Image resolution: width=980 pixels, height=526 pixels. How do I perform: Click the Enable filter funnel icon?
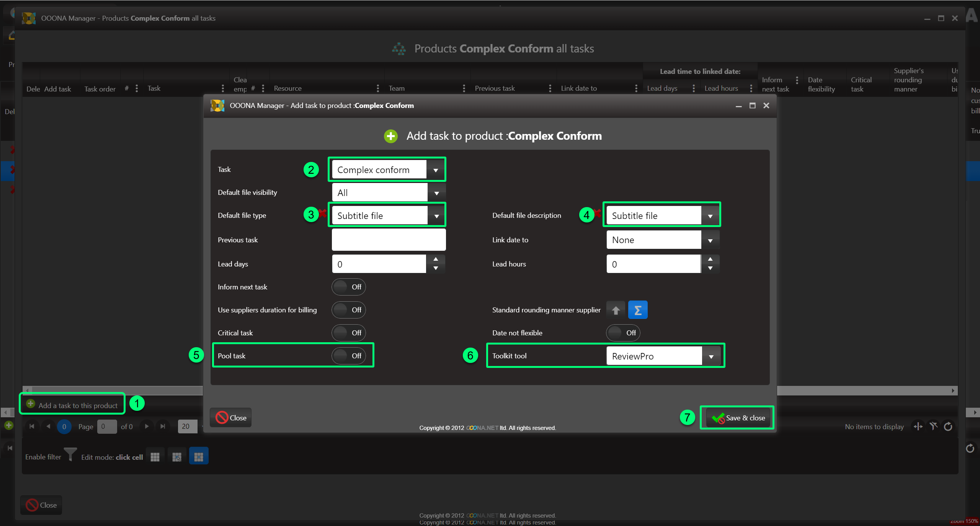(x=70, y=454)
